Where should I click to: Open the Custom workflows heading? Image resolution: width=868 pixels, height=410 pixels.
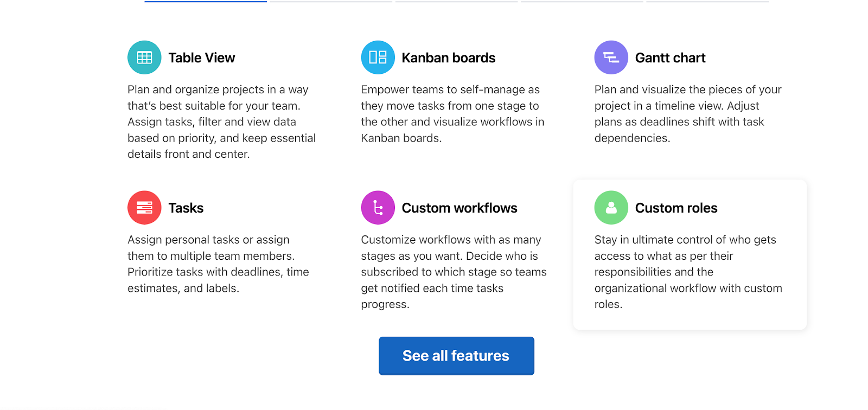point(459,208)
